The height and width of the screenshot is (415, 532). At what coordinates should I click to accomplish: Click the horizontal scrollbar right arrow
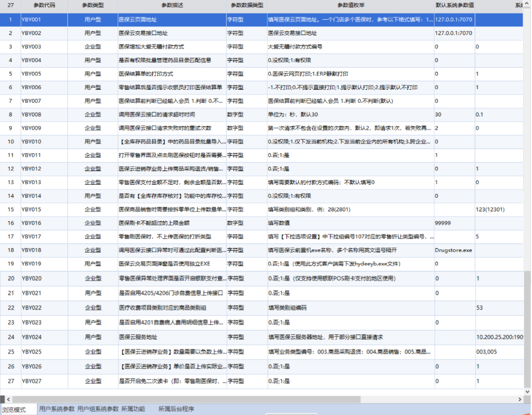526,399
